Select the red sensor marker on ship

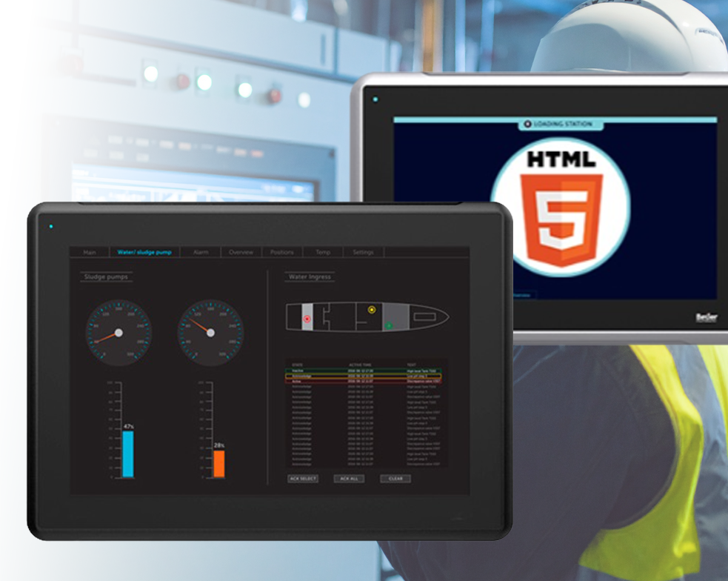[x=307, y=319]
